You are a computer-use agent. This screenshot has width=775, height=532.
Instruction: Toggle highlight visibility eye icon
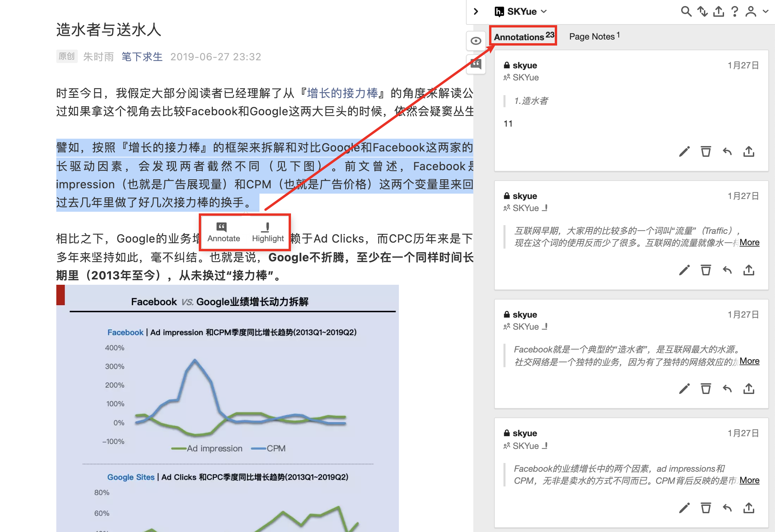click(476, 41)
